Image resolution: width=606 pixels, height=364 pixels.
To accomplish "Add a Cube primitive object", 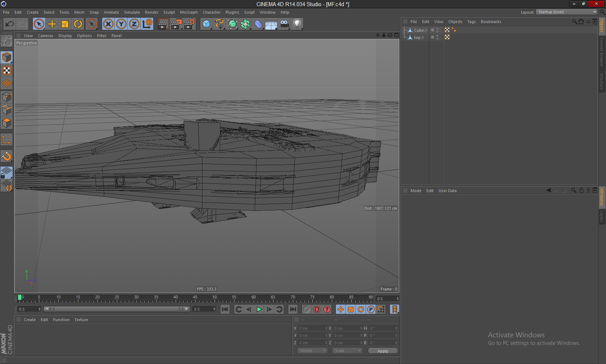I will point(206,24).
